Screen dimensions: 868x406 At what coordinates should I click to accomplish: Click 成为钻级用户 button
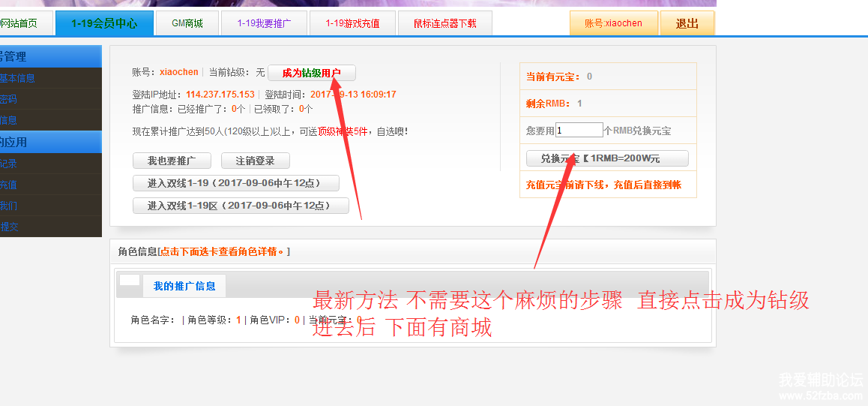pos(312,73)
